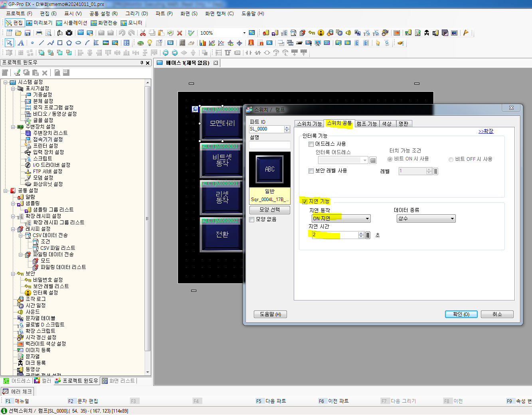Open the 화면 캡처 (C) menu
This screenshot has height=415, width=532.
(220, 14)
